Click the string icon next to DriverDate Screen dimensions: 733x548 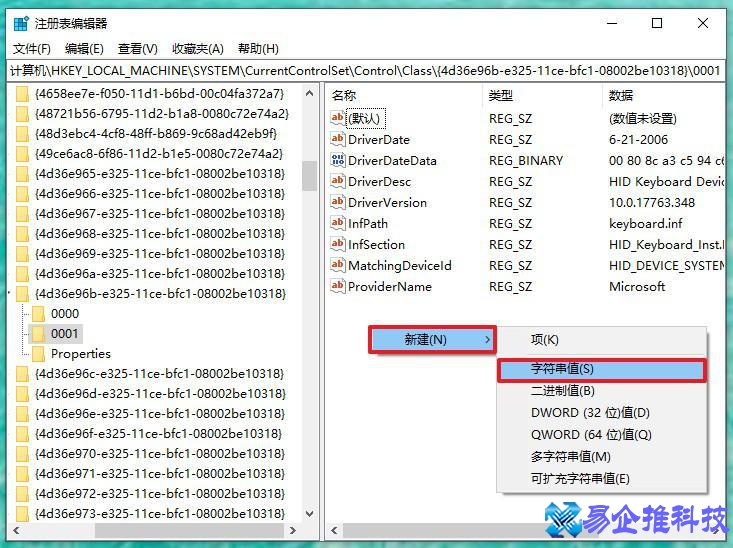(337, 140)
